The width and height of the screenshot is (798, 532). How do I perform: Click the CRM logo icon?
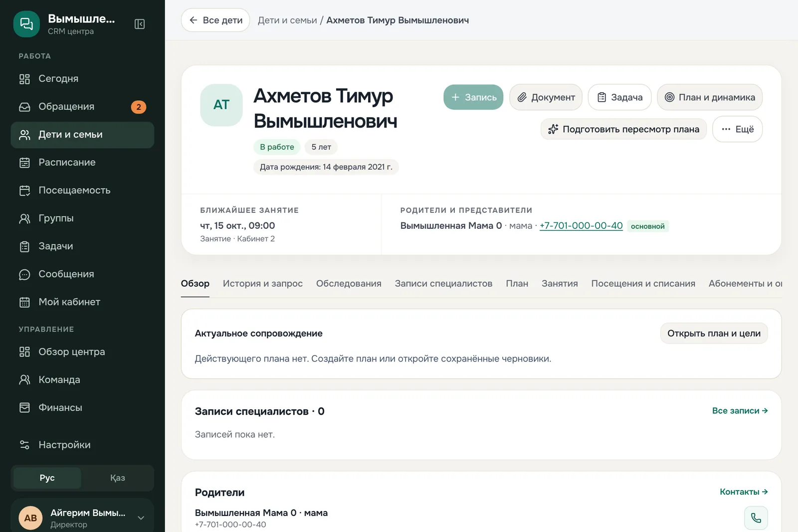(x=26, y=24)
